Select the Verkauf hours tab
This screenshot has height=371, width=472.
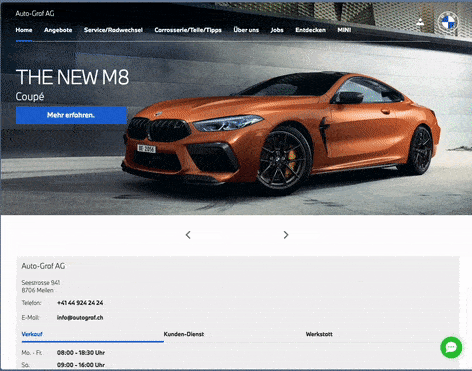pos(32,334)
